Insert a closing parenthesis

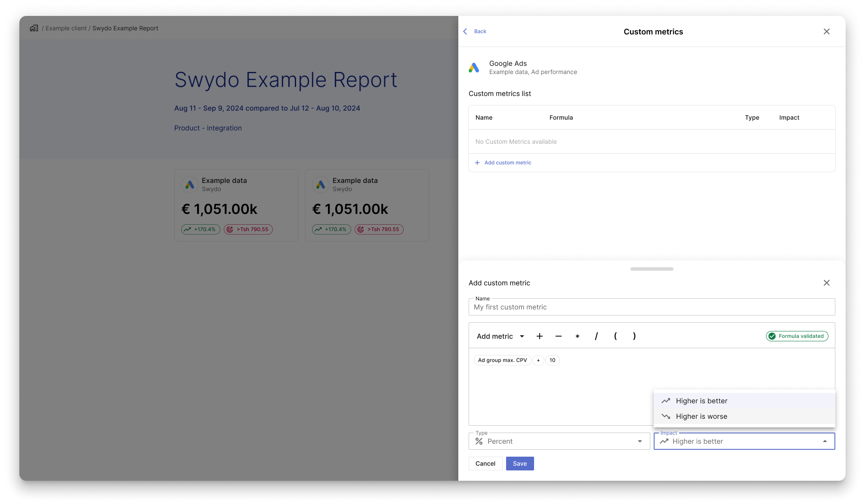coord(634,336)
